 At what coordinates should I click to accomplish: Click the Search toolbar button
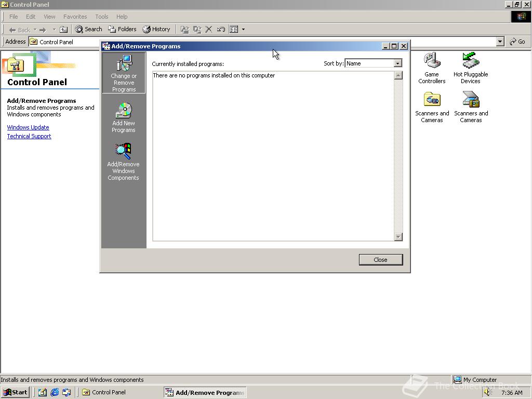tap(88, 29)
